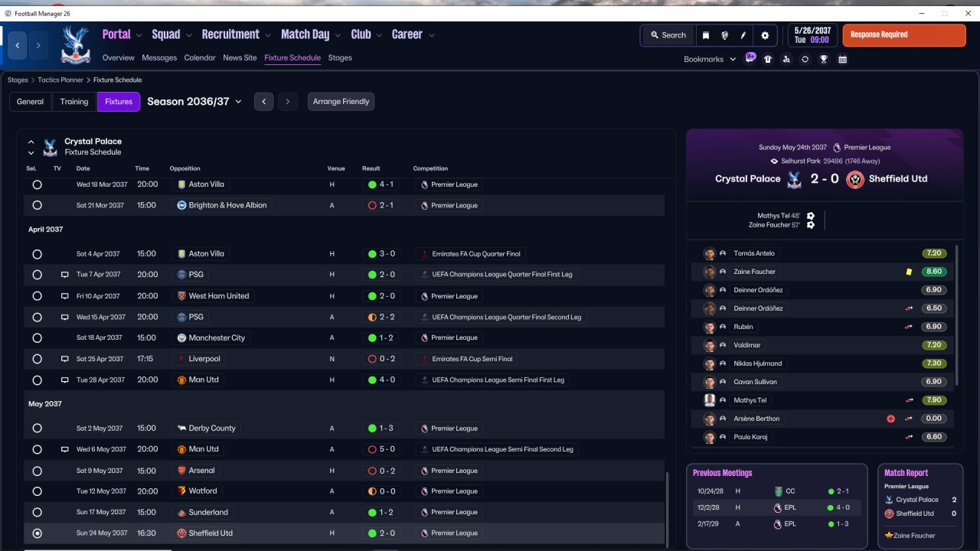The width and height of the screenshot is (980, 551).
Task: Select the Training tab
Action: pos(74,102)
